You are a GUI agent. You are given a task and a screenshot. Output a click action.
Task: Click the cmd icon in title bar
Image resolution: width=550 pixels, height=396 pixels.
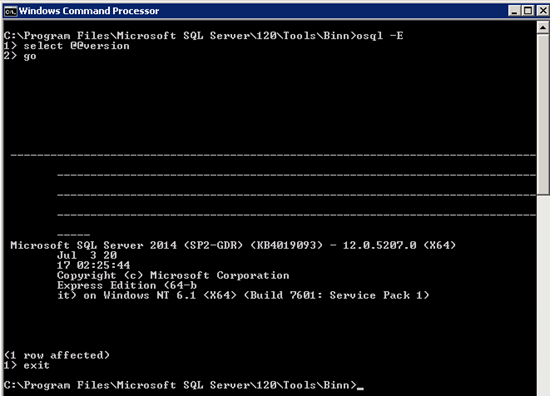pyautogui.click(x=11, y=11)
